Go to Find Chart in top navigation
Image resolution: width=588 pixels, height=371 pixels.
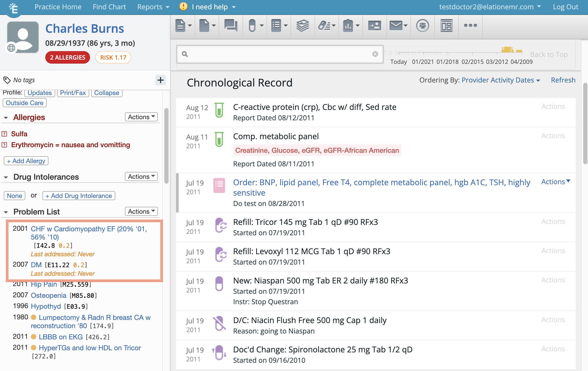tap(109, 7)
